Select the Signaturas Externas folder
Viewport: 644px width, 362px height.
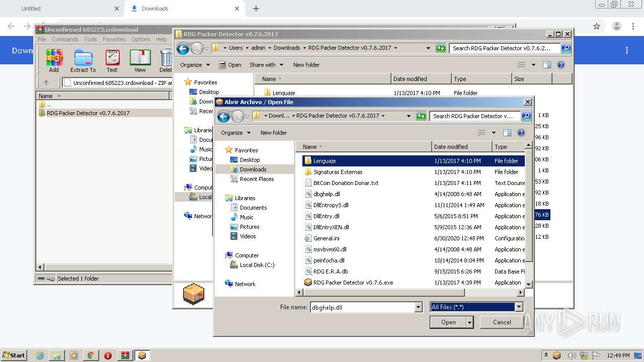coord(338,172)
